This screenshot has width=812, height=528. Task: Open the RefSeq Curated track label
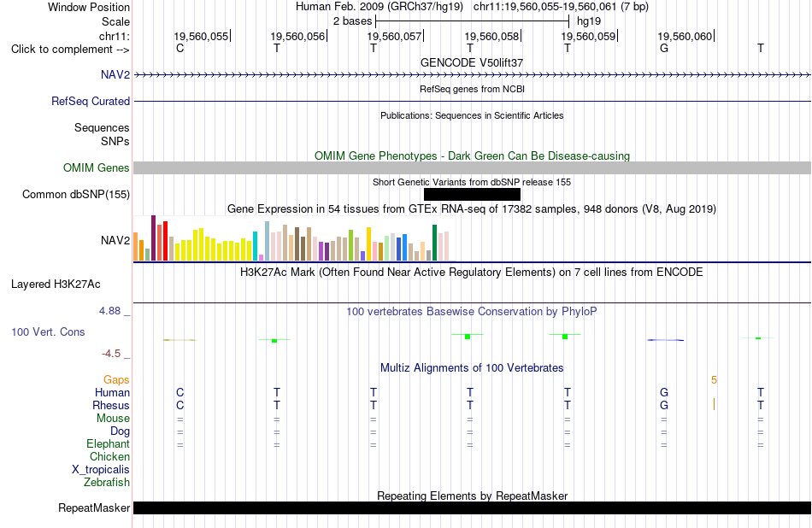click(x=90, y=101)
